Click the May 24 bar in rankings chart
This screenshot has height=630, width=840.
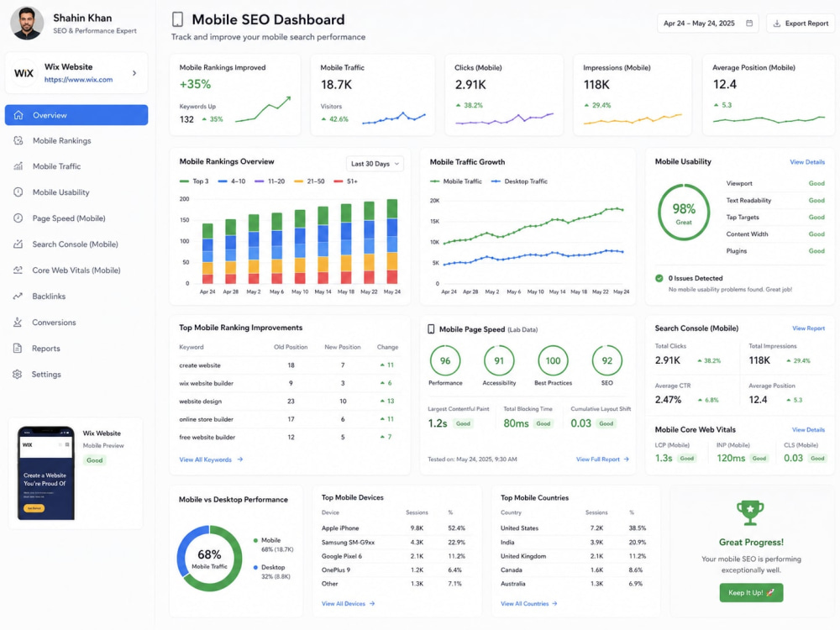coord(392,241)
